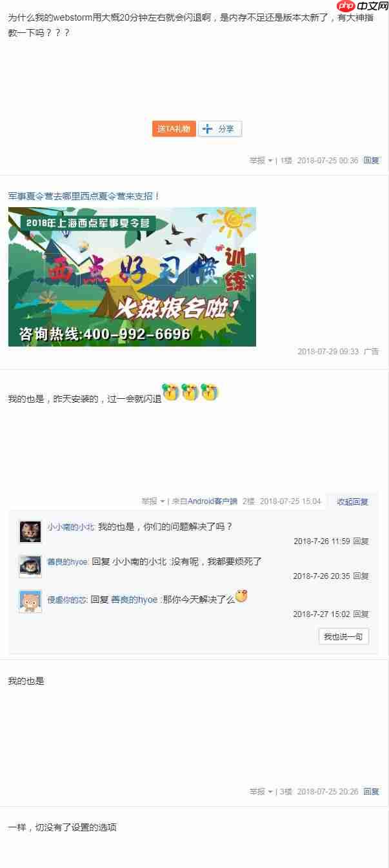Expand 举报 dropdown on 2楼 post
The height and width of the screenshot is (868, 389).
coord(153,501)
